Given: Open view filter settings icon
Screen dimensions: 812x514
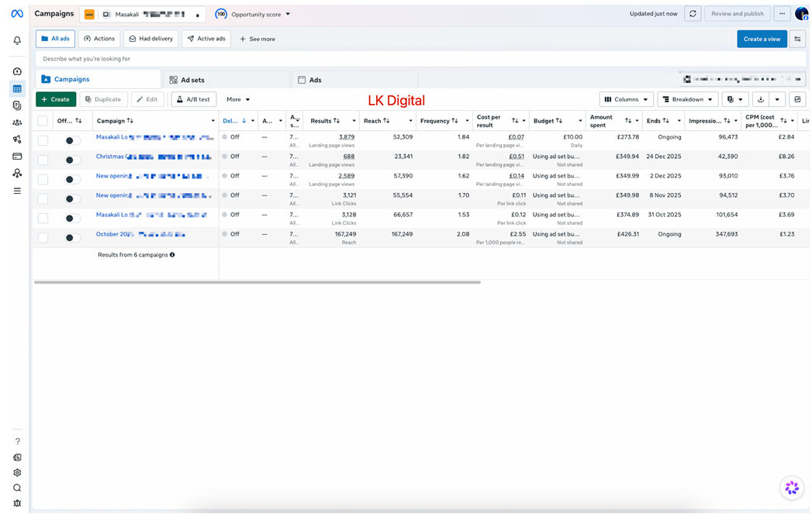Looking at the screenshot, I should click(x=797, y=39).
